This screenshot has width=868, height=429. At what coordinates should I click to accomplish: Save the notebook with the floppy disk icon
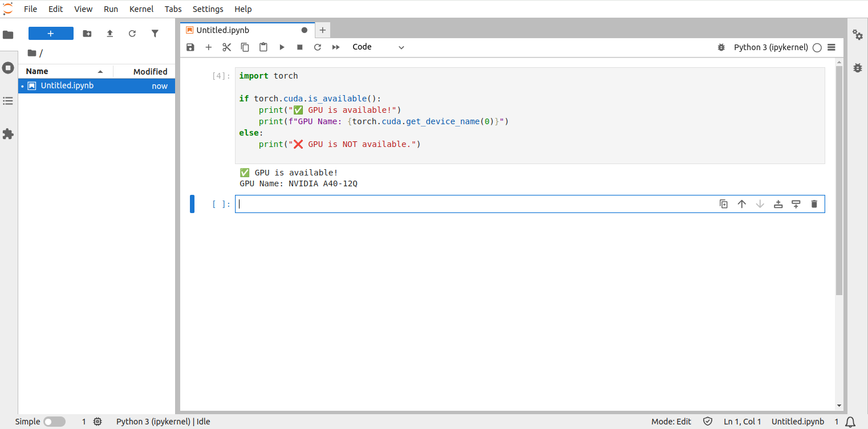pyautogui.click(x=190, y=47)
